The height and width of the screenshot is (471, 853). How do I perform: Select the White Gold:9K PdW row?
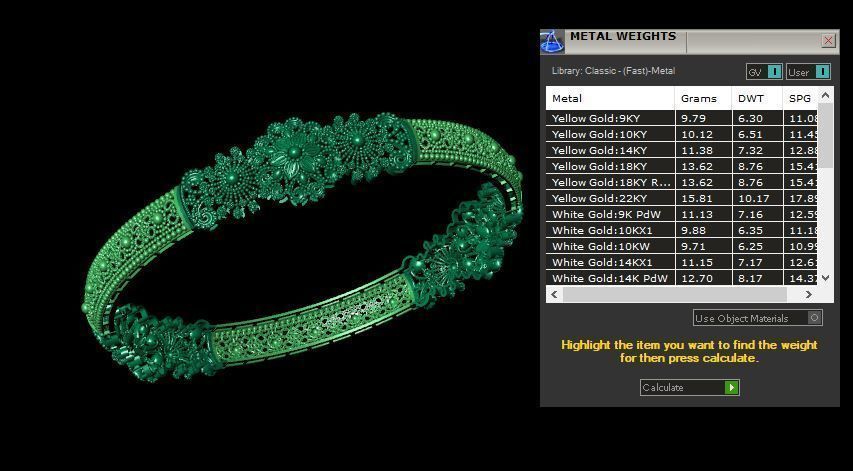click(682, 214)
